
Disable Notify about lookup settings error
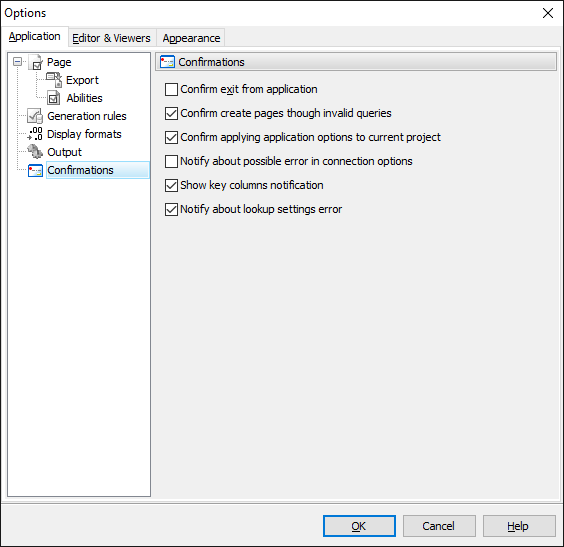[171, 209]
